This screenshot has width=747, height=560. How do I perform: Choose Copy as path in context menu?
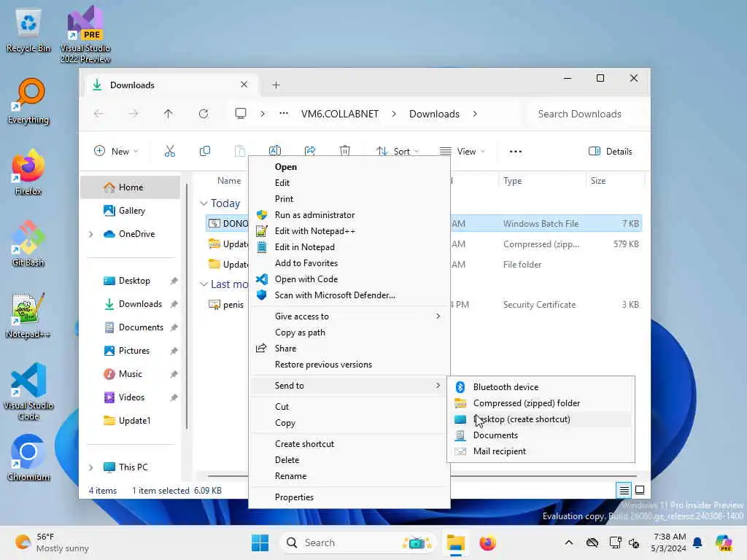349,332
